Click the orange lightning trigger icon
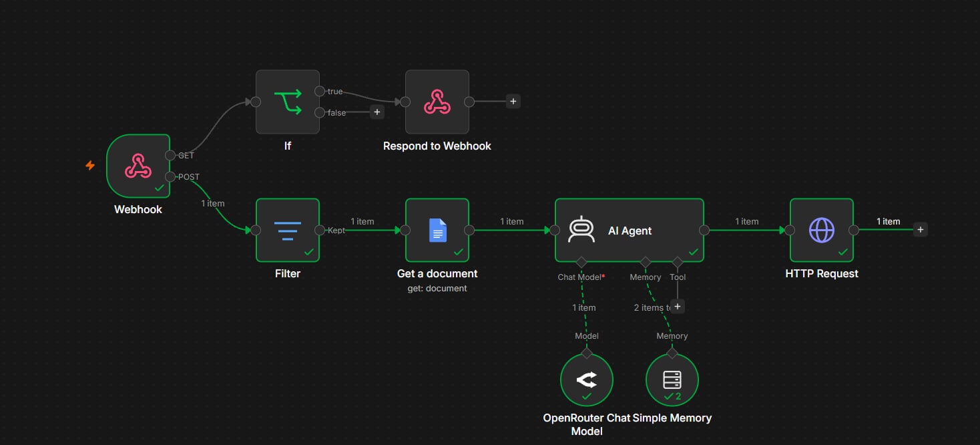The image size is (980, 445). coord(90,165)
